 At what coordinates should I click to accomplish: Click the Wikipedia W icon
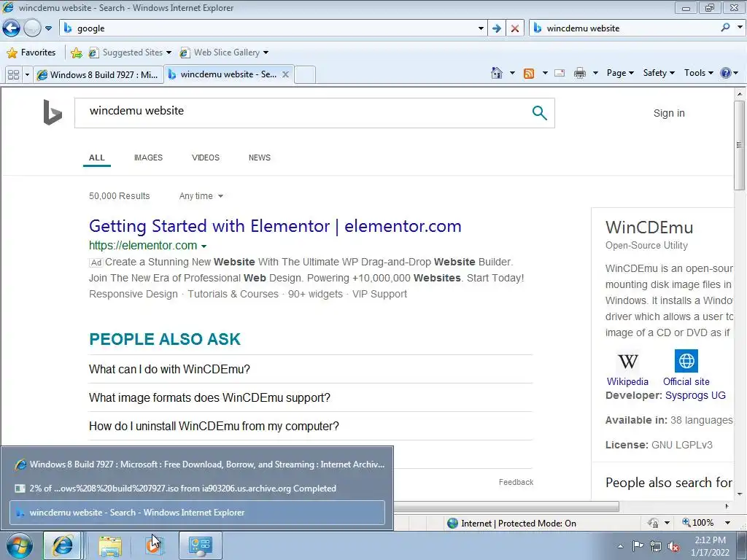pyautogui.click(x=628, y=362)
